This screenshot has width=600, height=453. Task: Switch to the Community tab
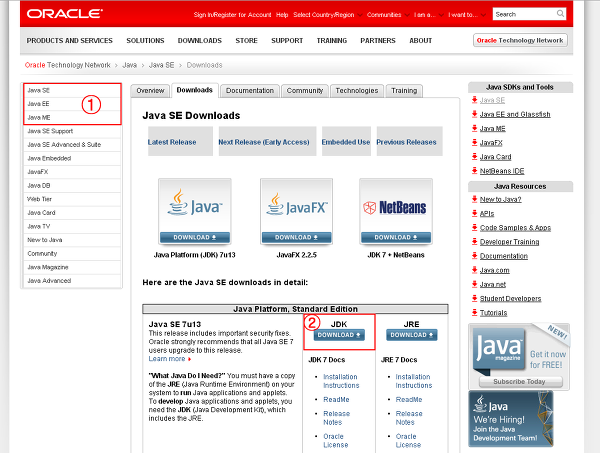pos(305,91)
